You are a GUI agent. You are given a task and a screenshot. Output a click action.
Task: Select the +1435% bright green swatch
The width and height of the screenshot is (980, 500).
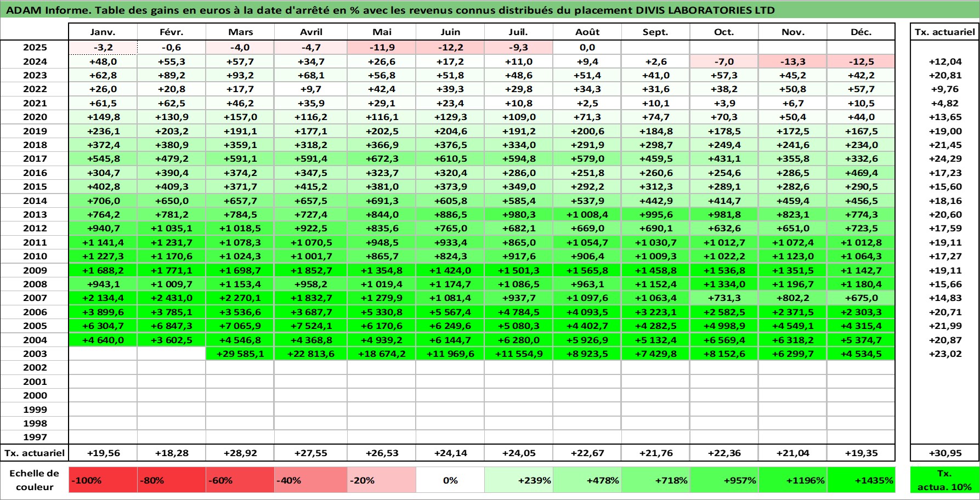click(x=861, y=480)
